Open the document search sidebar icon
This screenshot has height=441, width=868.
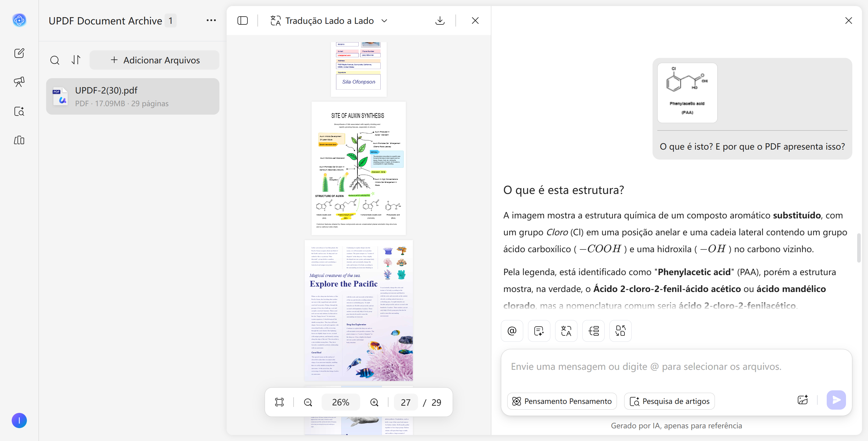point(19,111)
